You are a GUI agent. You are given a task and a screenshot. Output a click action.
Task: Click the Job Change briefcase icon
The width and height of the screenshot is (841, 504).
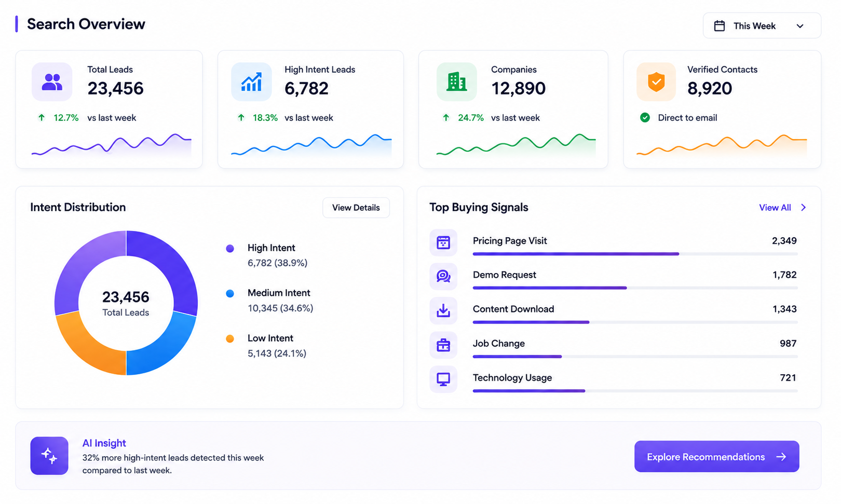point(443,345)
